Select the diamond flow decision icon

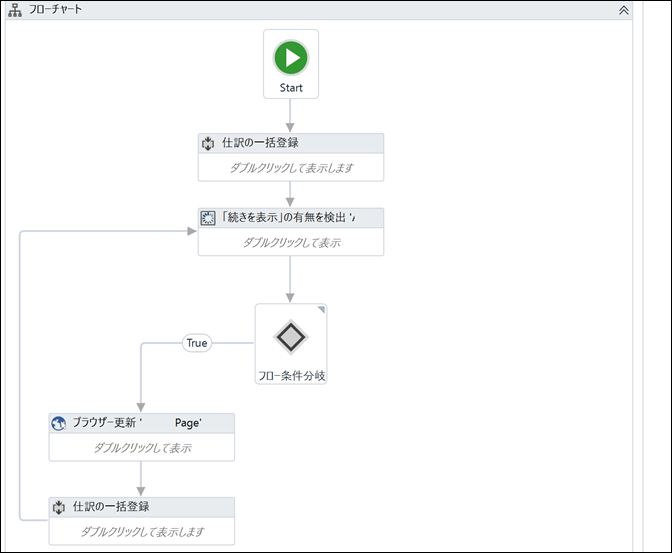291,337
